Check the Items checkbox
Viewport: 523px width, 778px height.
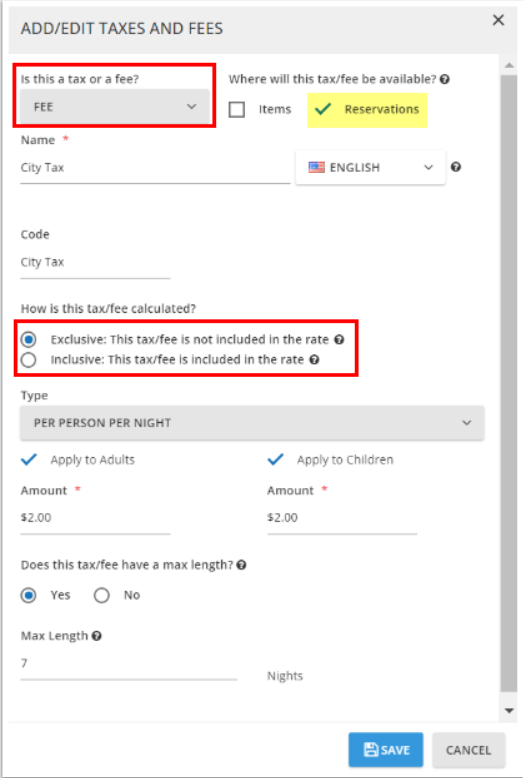tap(237, 109)
